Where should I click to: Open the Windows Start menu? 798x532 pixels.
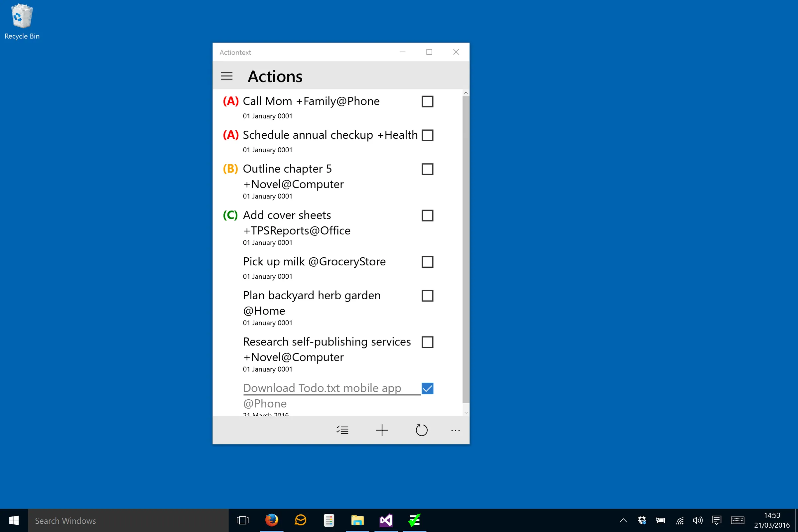point(14,520)
